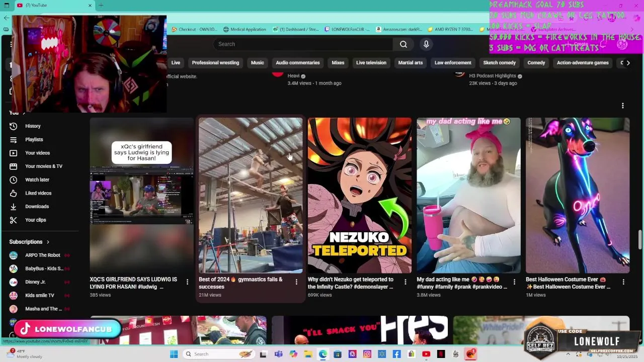Open H3 Podcast Highlights channel link
The image size is (644, 362).
(493, 76)
